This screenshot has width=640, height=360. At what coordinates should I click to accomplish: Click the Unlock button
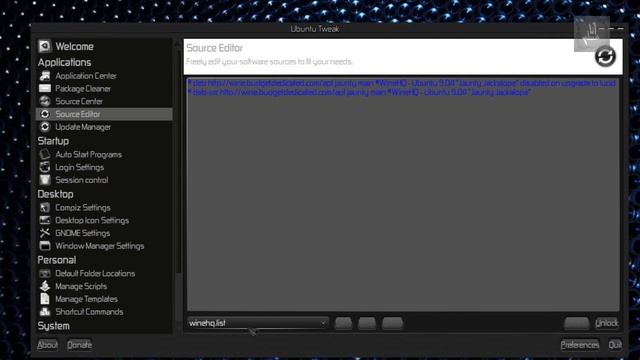pos(607,323)
